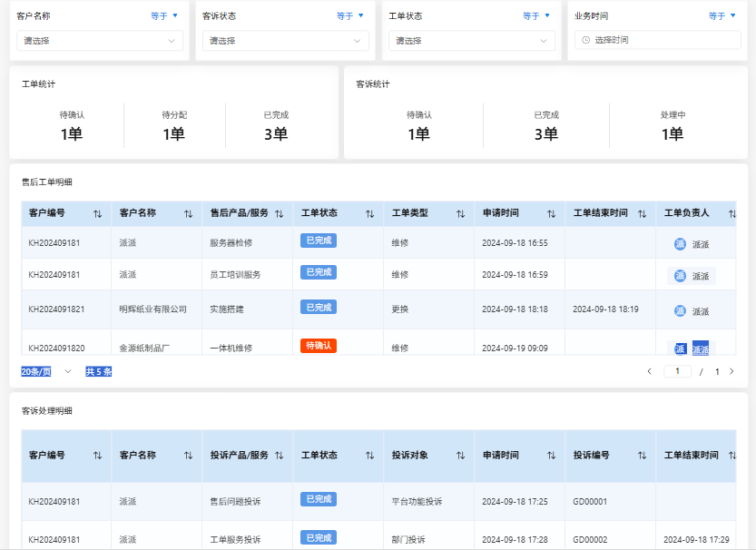Click sort icon on 工单状态 column header

coord(368,213)
